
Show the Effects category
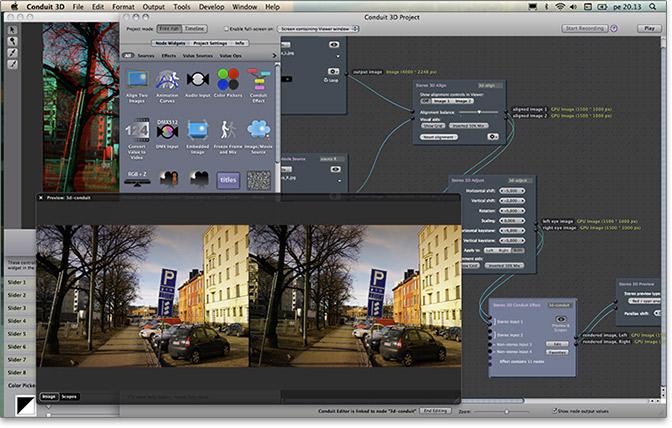coord(168,56)
